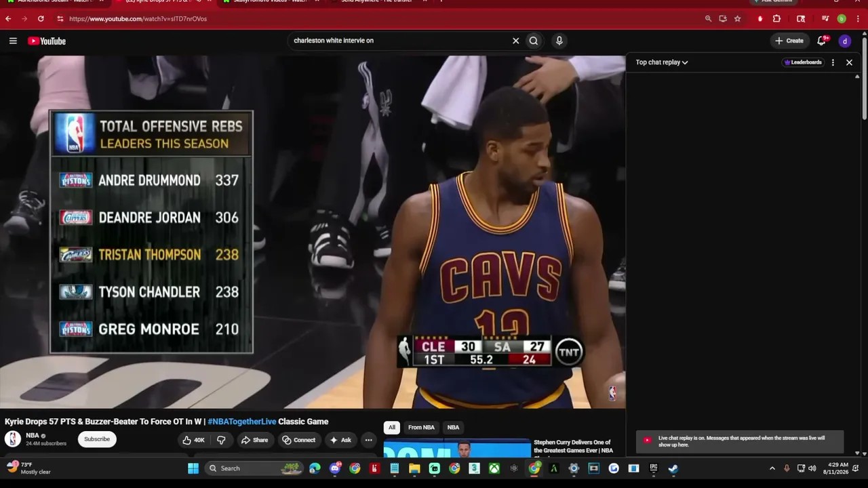868x488 pixels.
Task: Dislike the video
Action: point(221,440)
